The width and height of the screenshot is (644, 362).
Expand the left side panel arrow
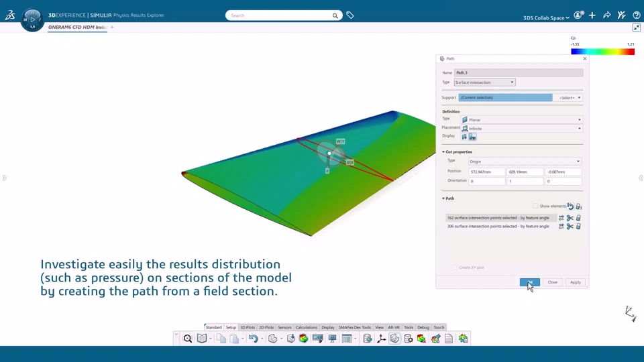5,178
